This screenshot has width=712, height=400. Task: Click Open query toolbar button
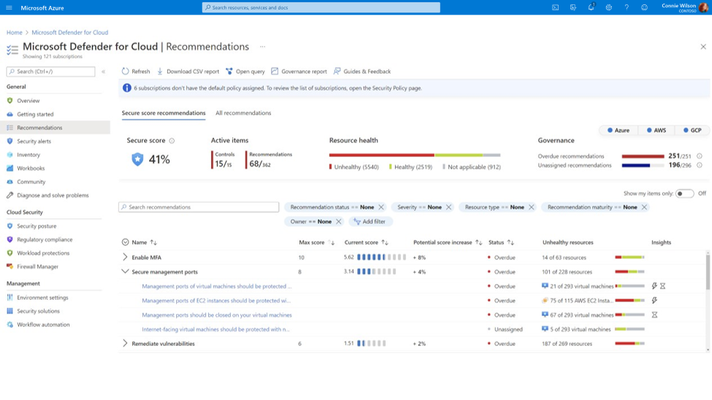pos(245,71)
